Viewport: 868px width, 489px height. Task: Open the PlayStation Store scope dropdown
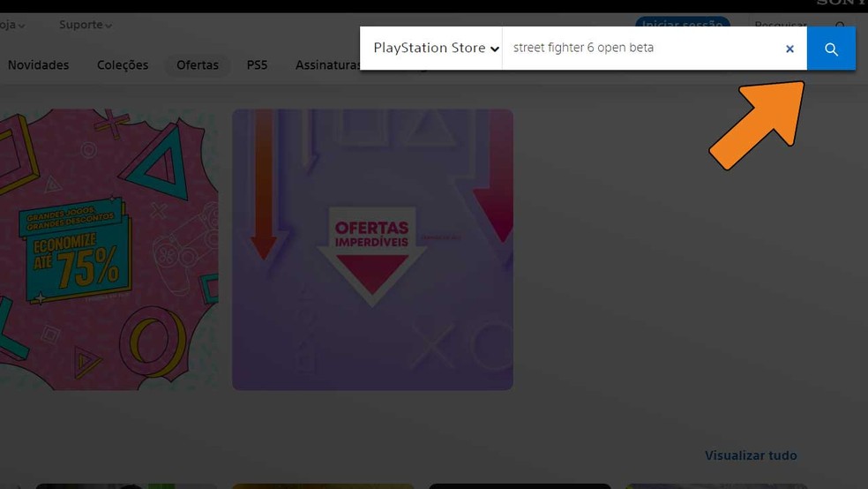pos(436,49)
